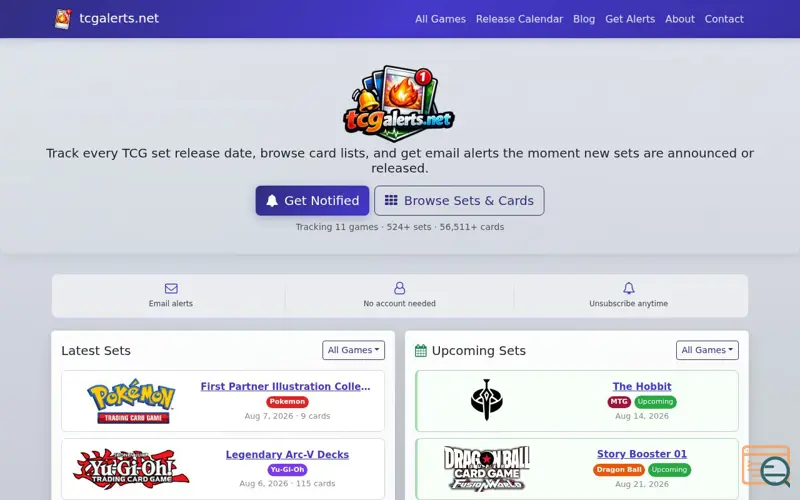Click the floating search widget icon
The width and height of the screenshot is (800, 500).
coord(766,466)
